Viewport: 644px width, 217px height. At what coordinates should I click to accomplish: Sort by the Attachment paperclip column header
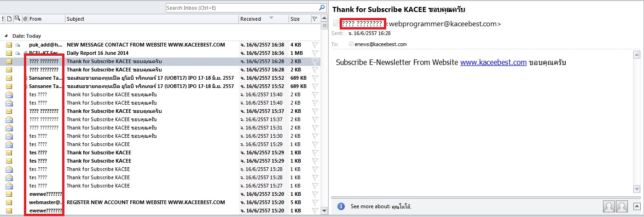[25, 19]
